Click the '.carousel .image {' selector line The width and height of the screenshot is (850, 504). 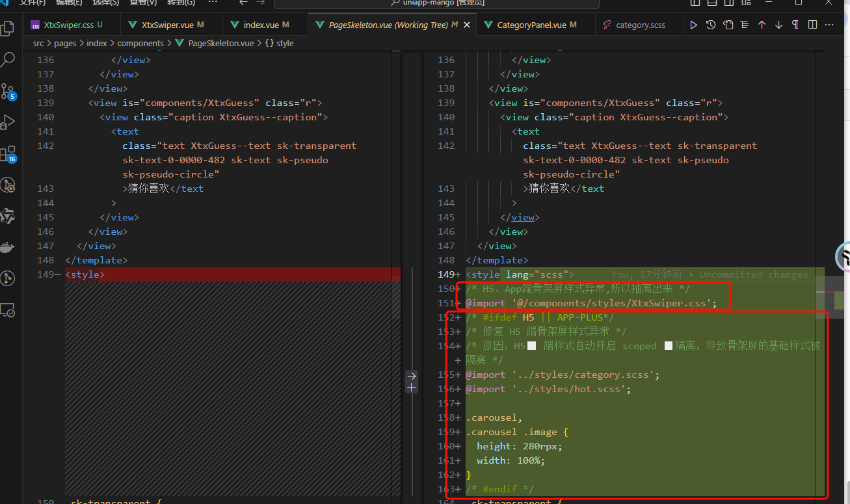pos(517,432)
